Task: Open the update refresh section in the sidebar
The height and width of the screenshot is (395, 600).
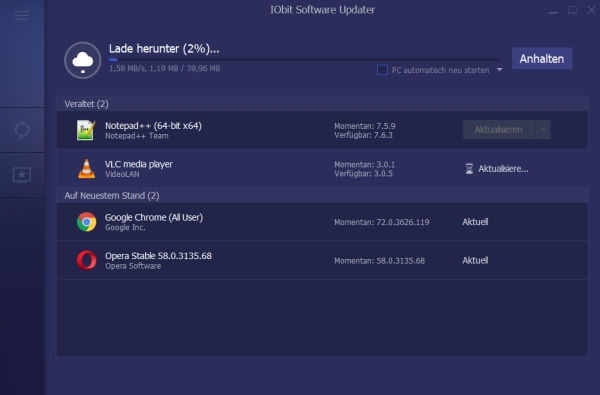Action: [x=22, y=129]
